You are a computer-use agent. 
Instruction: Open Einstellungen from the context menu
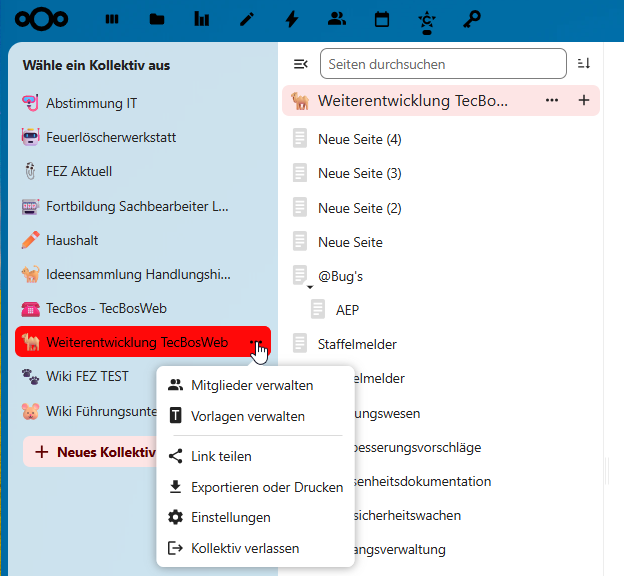pos(255,517)
